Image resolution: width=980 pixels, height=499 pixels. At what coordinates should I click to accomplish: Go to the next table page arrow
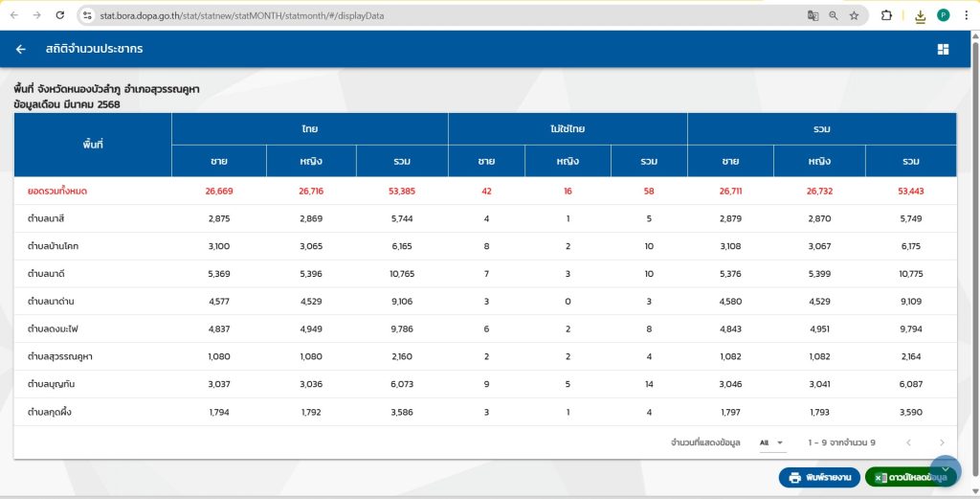click(x=942, y=442)
